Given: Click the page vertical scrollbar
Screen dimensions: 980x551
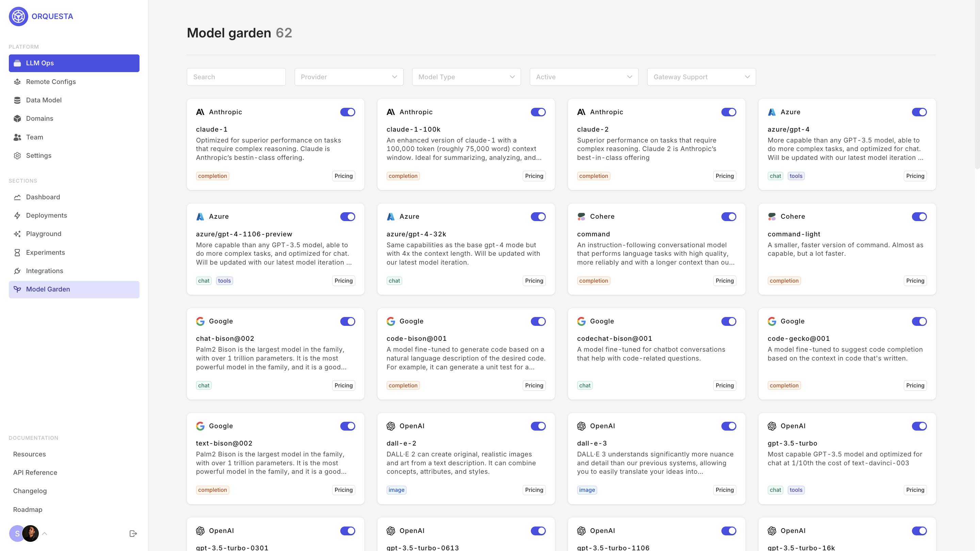Looking at the screenshot, I should [977, 84].
